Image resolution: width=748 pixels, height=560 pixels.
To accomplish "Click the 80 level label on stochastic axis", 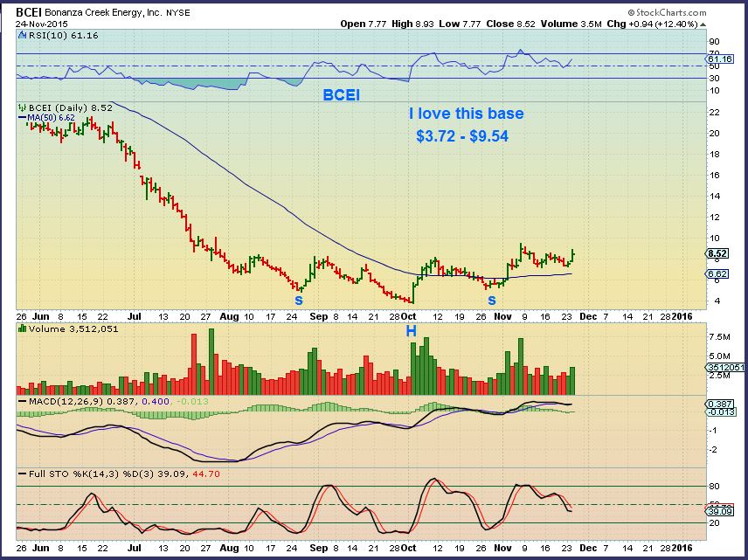I will [714, 486].
